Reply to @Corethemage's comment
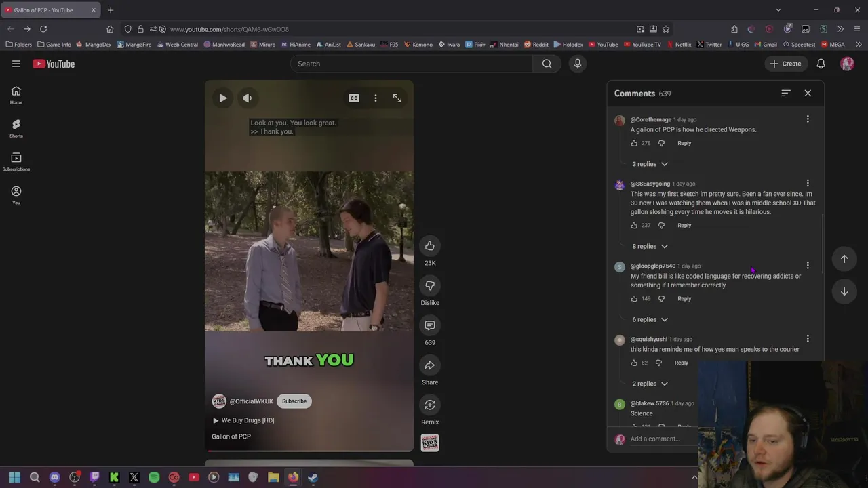Screen dimensions: 868x488 (684, 143)
